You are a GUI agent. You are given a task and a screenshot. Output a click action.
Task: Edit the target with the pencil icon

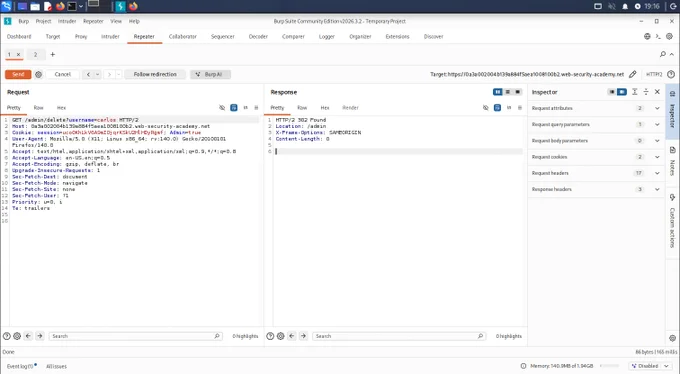633,74
